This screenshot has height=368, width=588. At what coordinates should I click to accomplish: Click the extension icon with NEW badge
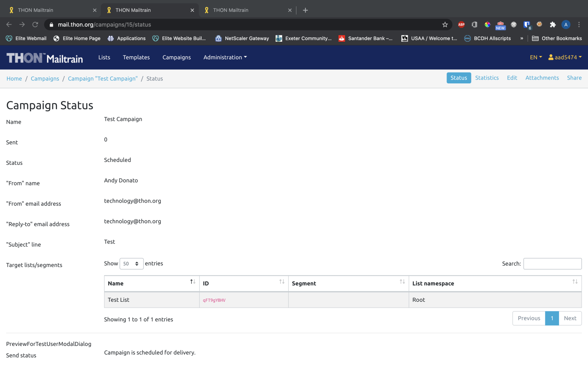[500, 25]
